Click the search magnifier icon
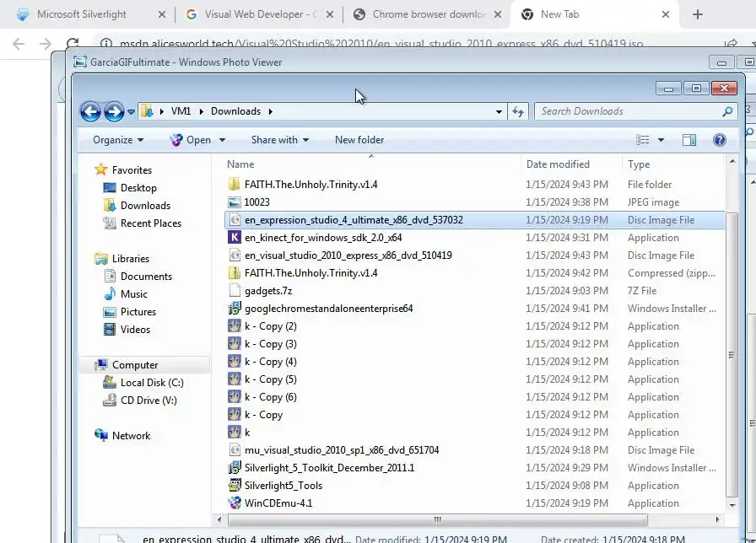This screenshot has width=756, height=543. tap(727, 111)
